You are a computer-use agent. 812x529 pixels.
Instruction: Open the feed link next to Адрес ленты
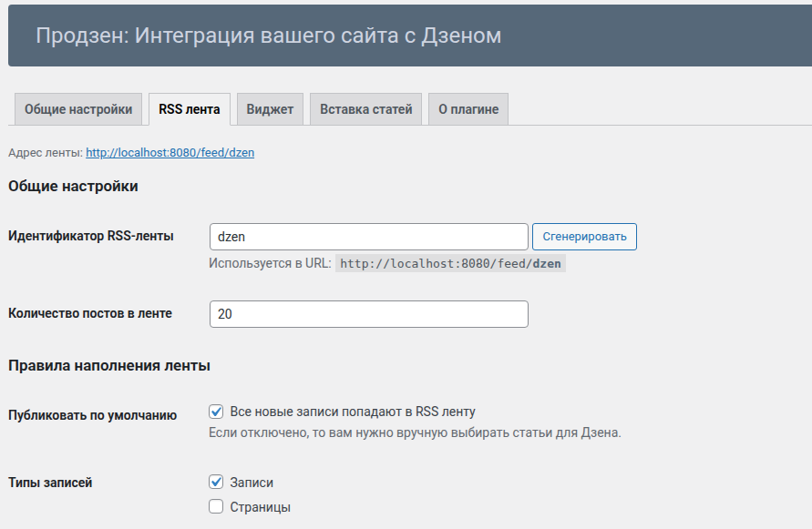coord(170,152)
